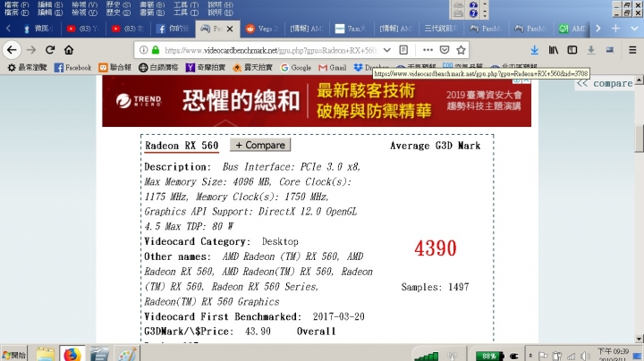Switch to the 三代銳龍 tab
644x361 pixels.
440,29
